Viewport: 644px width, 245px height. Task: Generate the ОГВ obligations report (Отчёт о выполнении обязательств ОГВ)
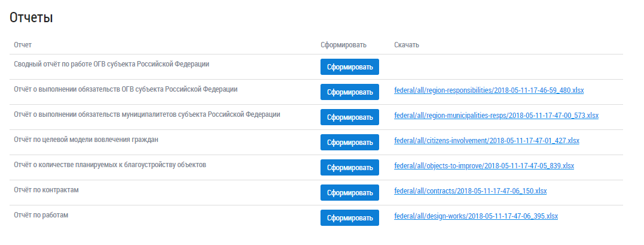(x=349, y=92)
